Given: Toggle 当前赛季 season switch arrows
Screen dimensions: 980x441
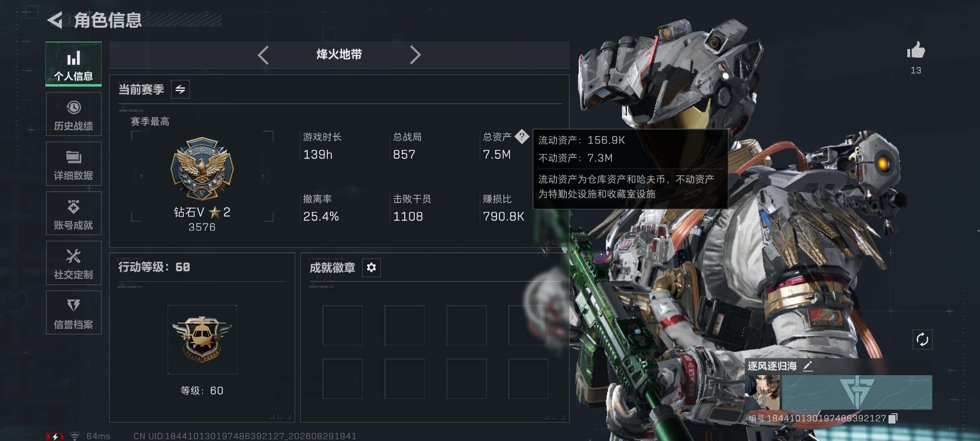Looking at the screenshot, I should click(x=180, y=89).
